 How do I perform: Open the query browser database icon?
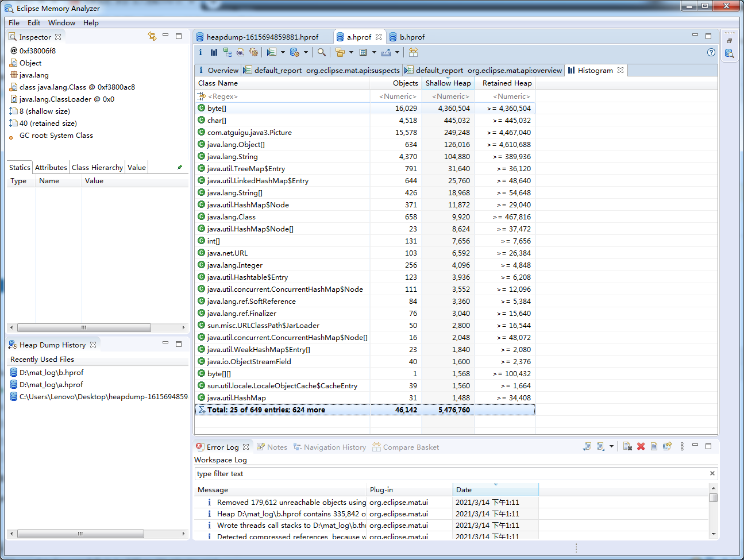[294, 52]
